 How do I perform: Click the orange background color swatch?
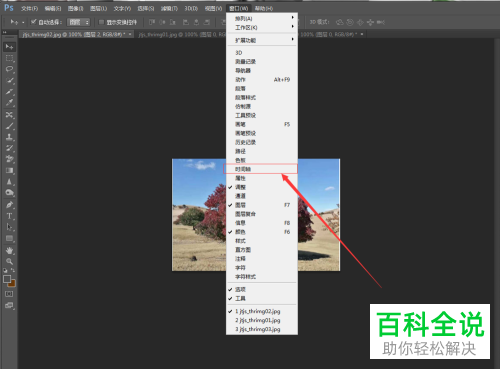tap(12, 284)
